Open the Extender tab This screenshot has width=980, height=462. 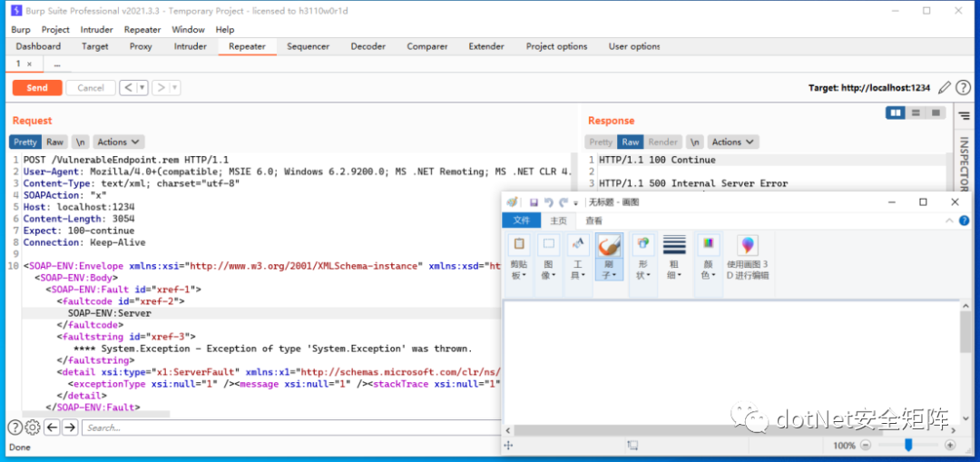[x=486, y=46]
